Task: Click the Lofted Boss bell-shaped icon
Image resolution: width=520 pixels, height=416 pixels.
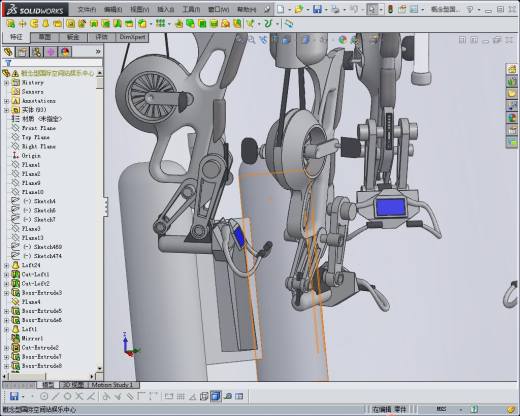Action: (46, 24)
